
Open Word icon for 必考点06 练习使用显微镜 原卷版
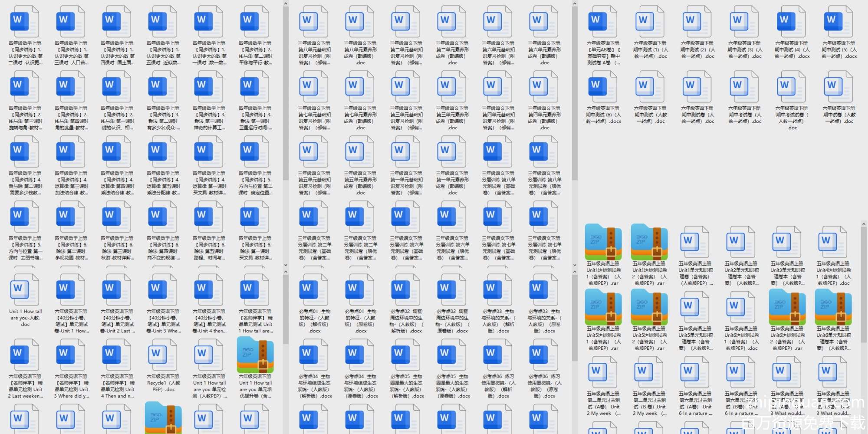coord(544,355)
